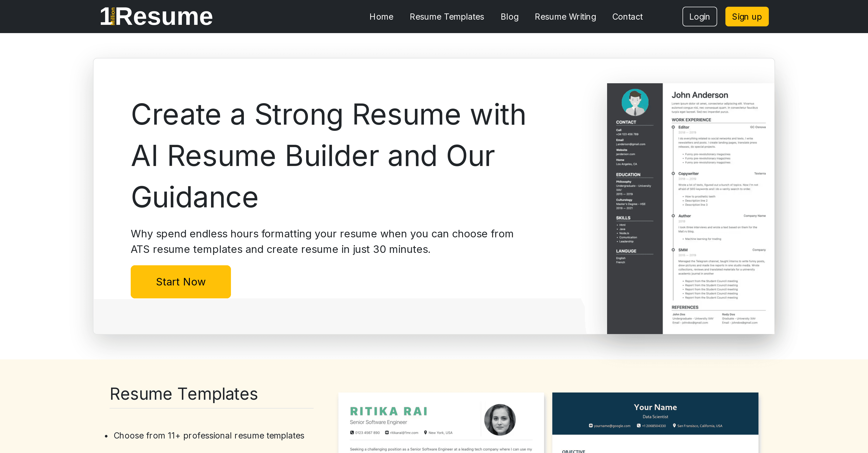Open the Contact menu item
868x453 pixels.
coord(627,17)
